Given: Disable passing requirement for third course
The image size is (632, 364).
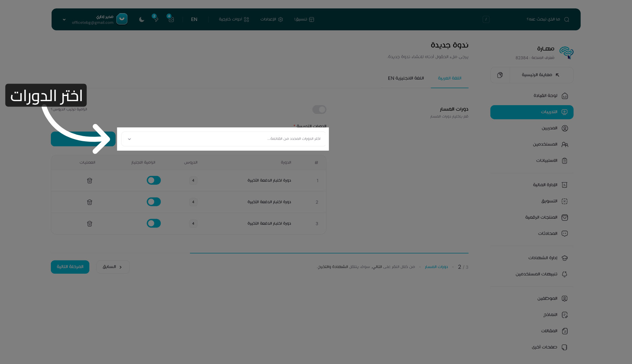Looking at the screenshot, I should [x=154, y=223].
